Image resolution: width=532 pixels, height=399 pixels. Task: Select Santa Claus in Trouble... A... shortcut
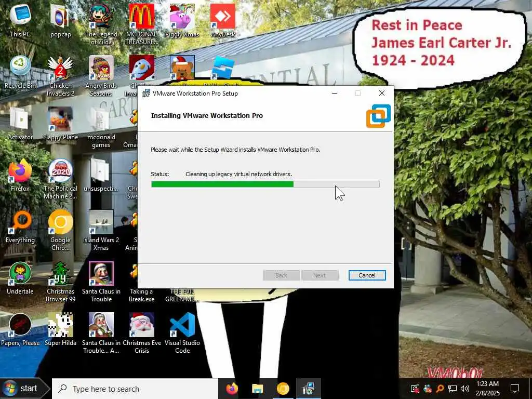coord(101,334)
